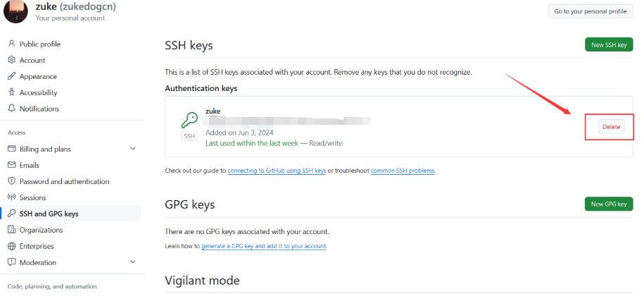Expand the Moderation section chevron

pyautogui.click(x=133, y=262)
